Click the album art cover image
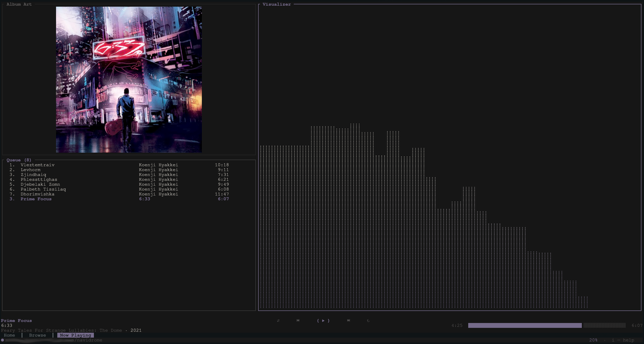644x344 pixels. [x=129, y=80]
